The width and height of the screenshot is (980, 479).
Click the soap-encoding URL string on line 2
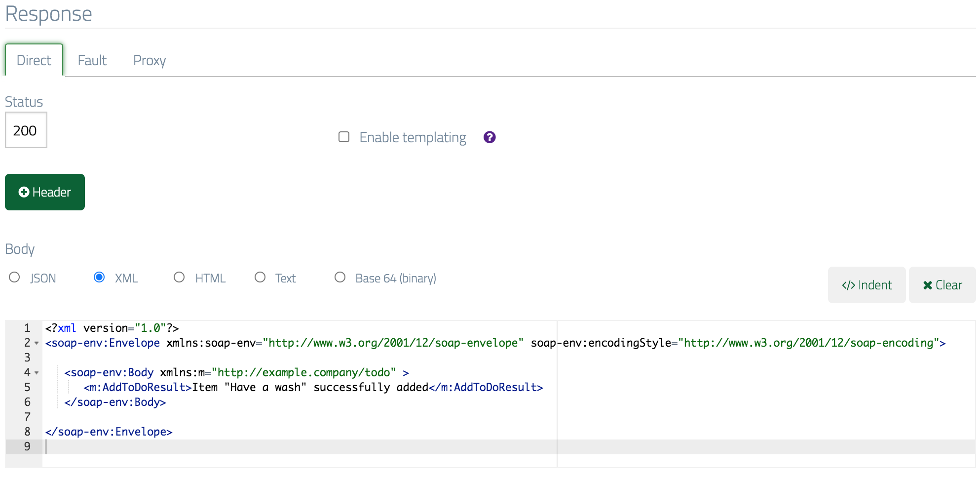pyautogui.click(x=809, y=343)
